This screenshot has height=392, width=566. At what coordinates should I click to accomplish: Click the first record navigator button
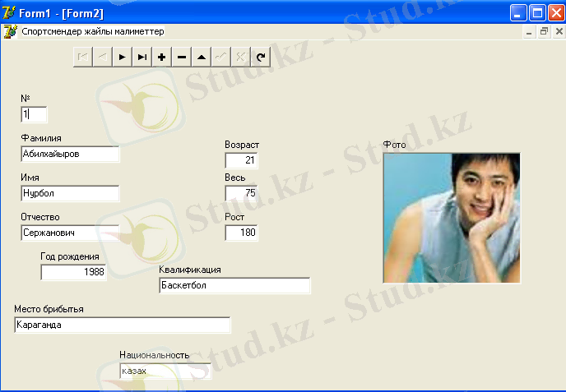(83, 57)
